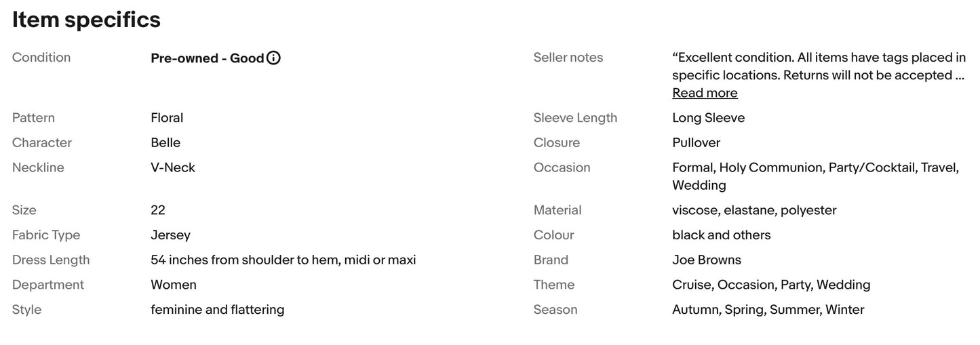Select the viscose, elastane, polyester material text
Screen dimensions: 980x345
pyautogui.click(x=754, y=210)
